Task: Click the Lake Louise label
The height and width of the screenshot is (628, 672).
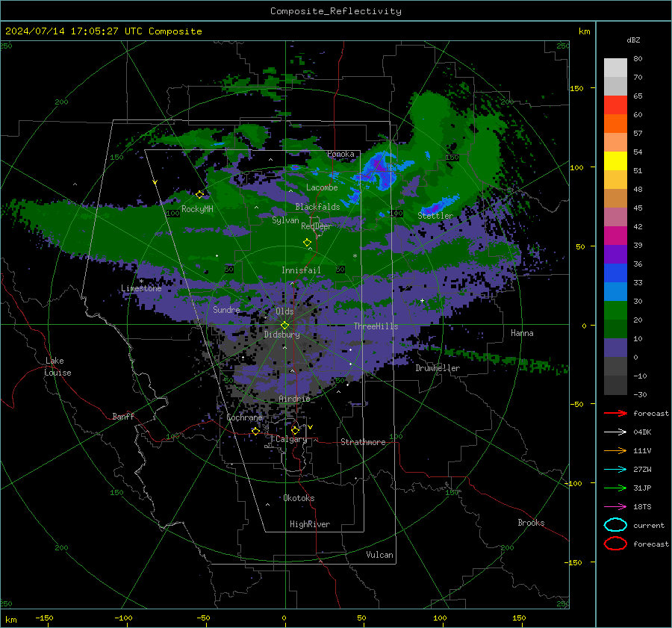Action: 57,367
